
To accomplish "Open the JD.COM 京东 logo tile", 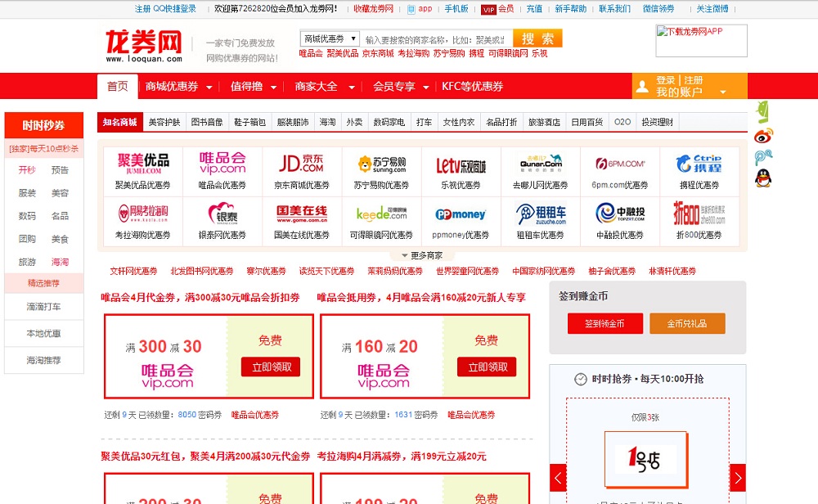I will point(302,164).
